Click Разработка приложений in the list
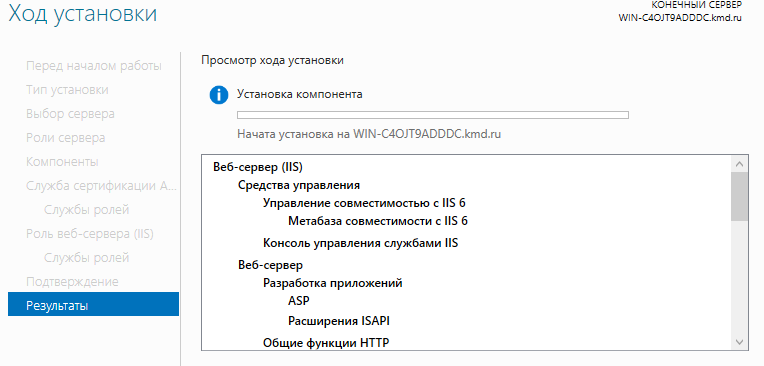The height and width of the screenshot is (366, 764). 333,283
